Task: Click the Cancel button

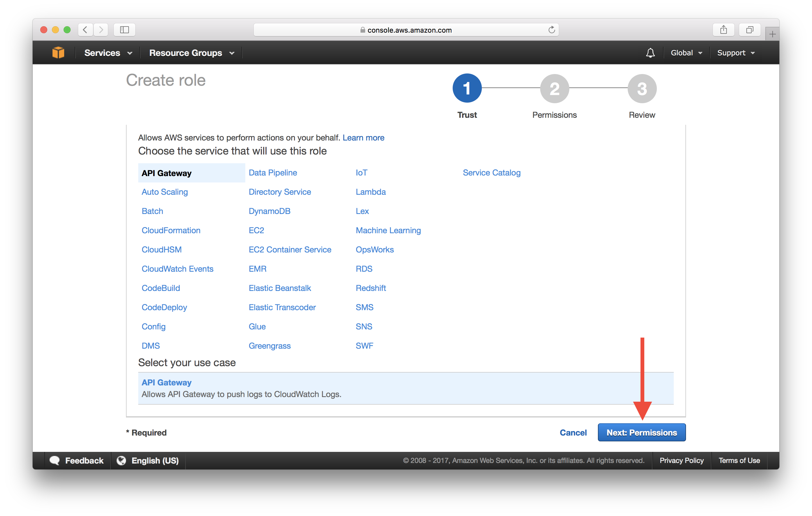Action: [572, 432]
